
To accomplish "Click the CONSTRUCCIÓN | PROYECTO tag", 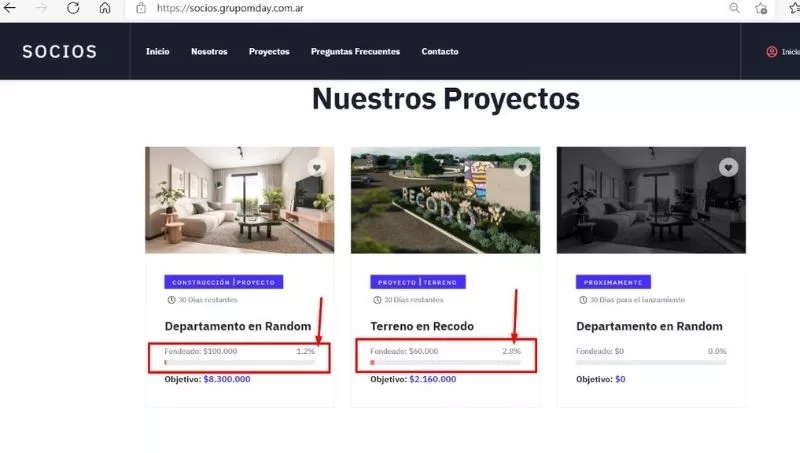I will click(224, 282).
